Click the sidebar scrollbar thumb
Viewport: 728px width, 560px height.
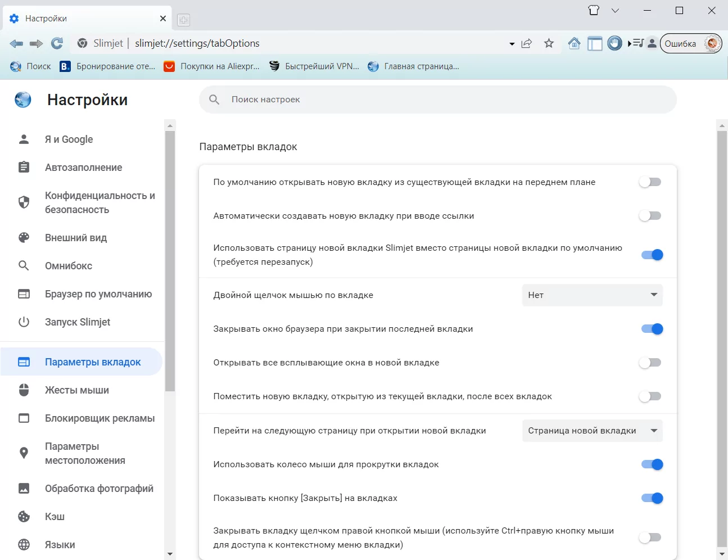170,261
